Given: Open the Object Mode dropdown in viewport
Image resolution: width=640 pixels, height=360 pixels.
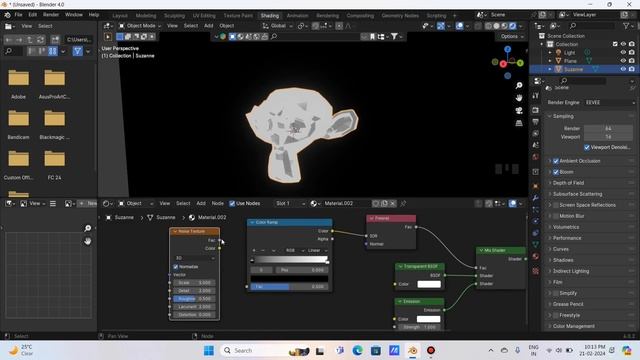Looking at the screenshot, I should (140, 26).
